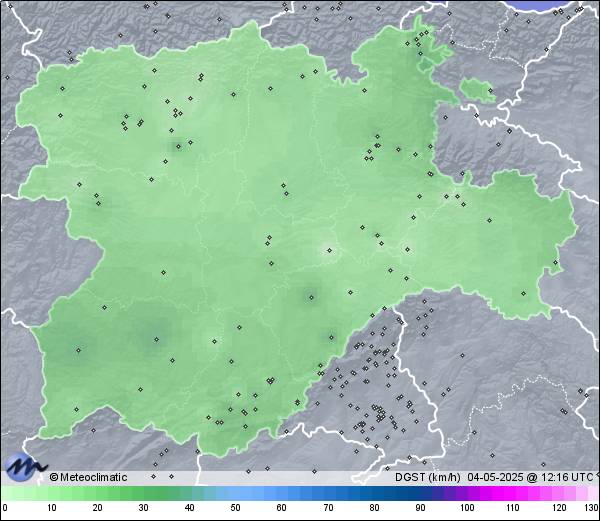600x521 pixels.
Task: Click the 04-05-2025 date stamp
Action: (x=496, y=477)
